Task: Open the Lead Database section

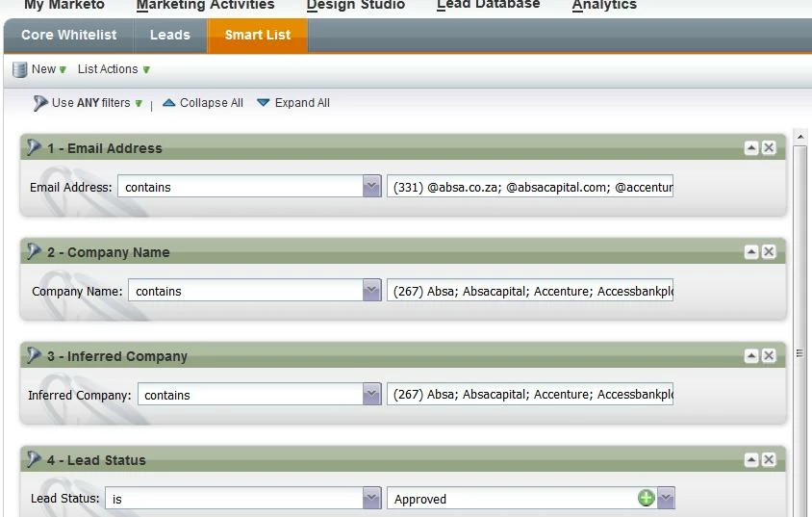Action: coord(489,5)
